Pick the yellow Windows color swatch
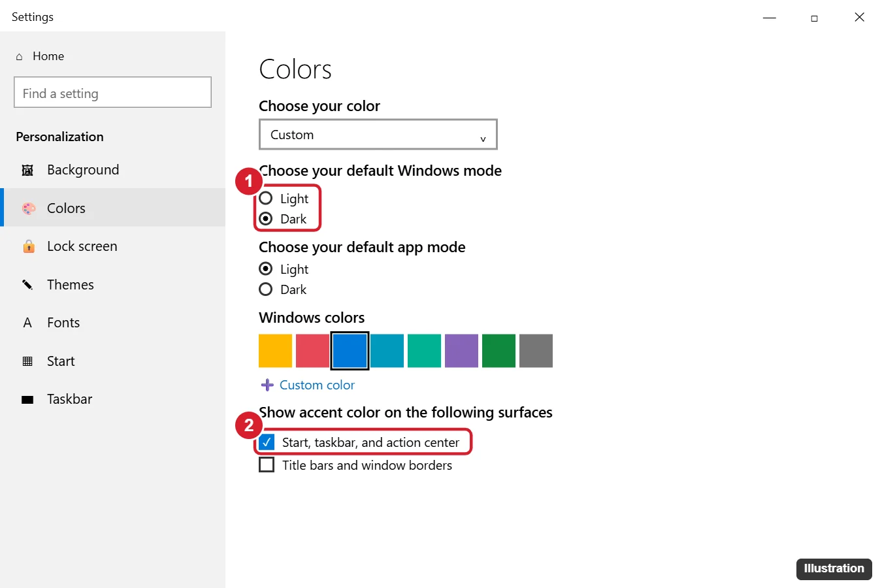Viewport: 882px width, 588px height. point(275,351)
